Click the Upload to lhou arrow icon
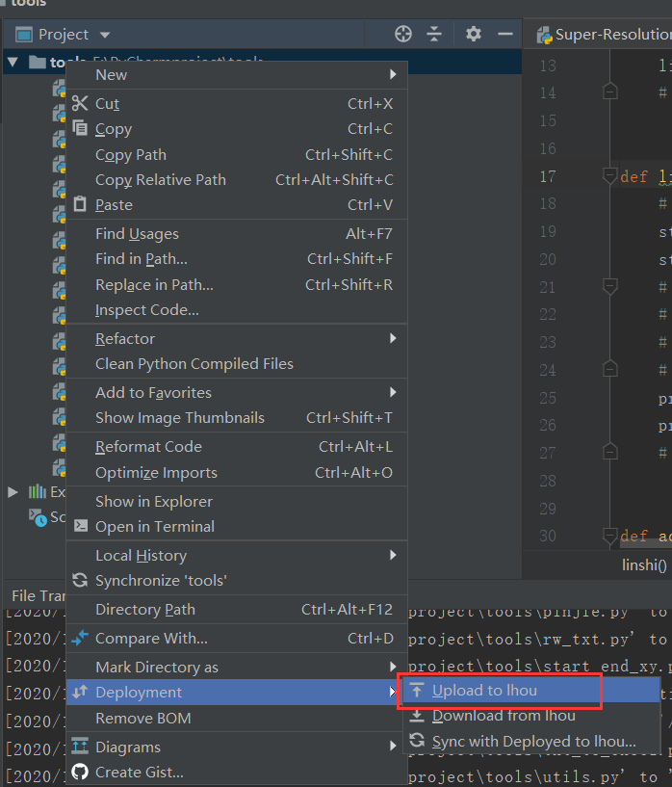Screen dimensions: 672x787 pos(417,691)
